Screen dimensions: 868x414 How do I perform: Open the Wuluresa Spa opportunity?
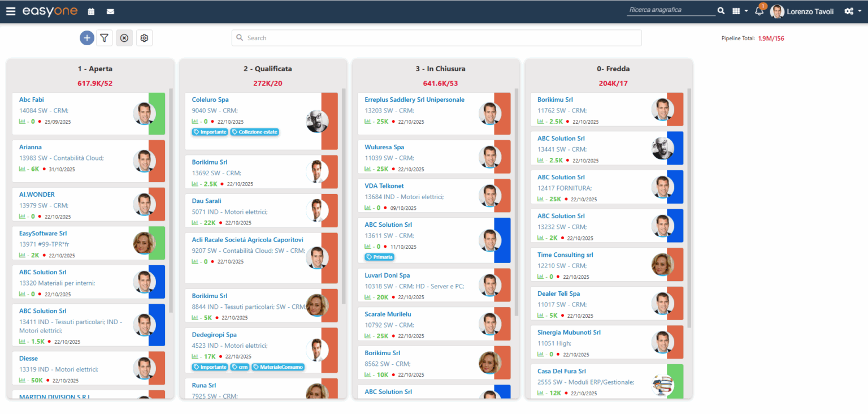(384, 146)
